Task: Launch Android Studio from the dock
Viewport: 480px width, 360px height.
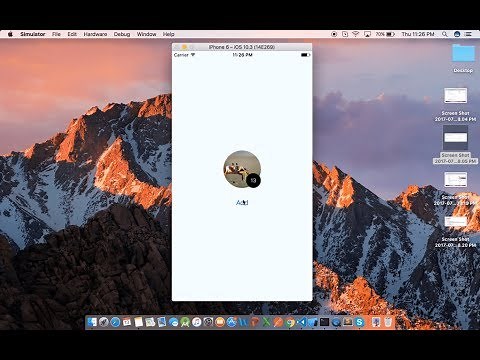Action: [x=185, y=322]
